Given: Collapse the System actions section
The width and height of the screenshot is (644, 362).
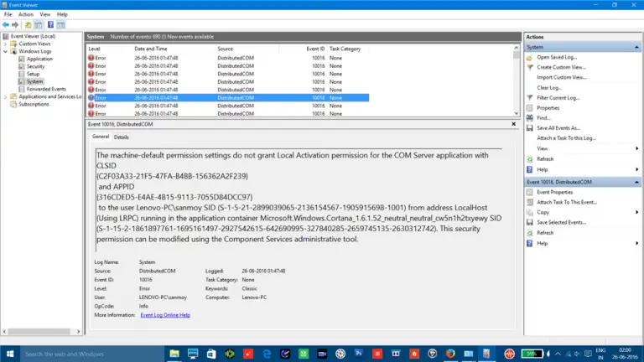Looking at the screenshot, I should (636, 47).
